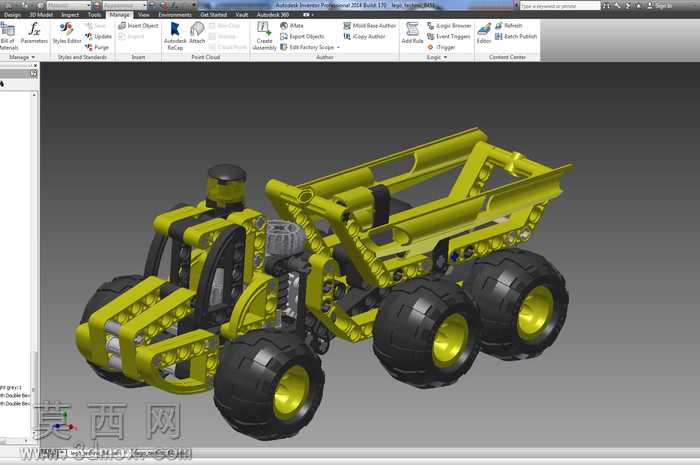
Task: Switch to the 3D Model tab
Action: [41, 15]
